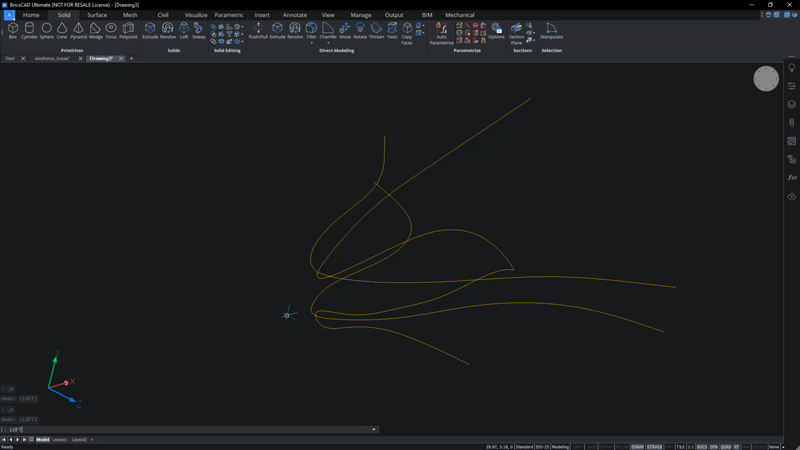The width and height of the screenshot is (800, 450).
Task: Open the Standard text style selector
Action: click(524, 447)
